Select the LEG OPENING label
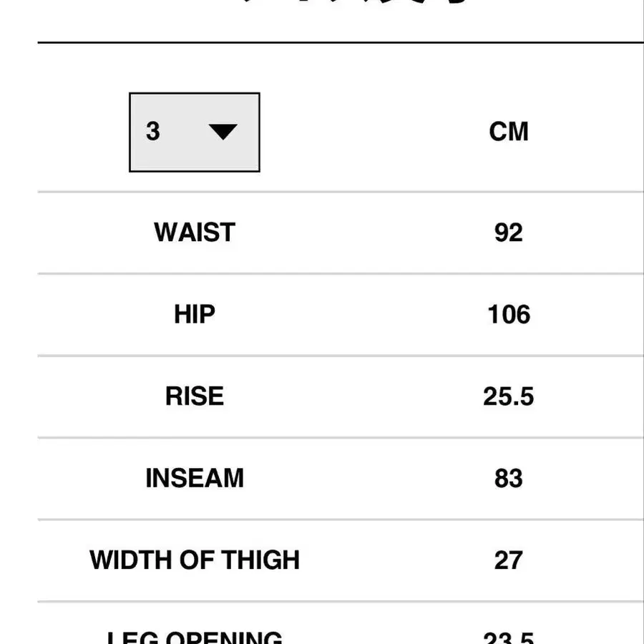The image size is (644, 644). tap(195, 637)
